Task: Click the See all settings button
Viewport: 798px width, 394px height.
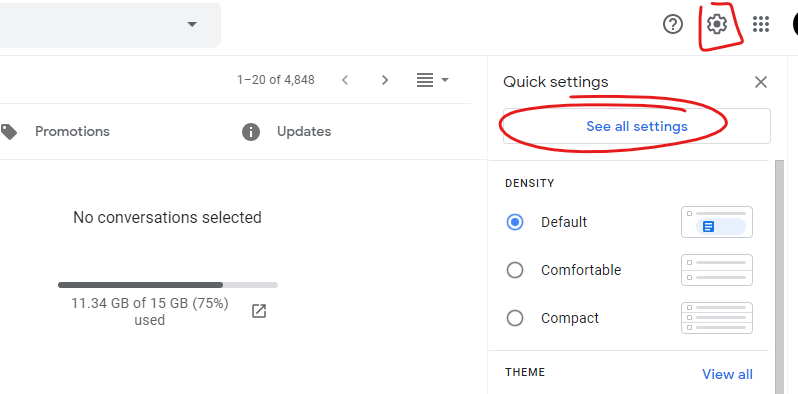Action: pos(637,126)
